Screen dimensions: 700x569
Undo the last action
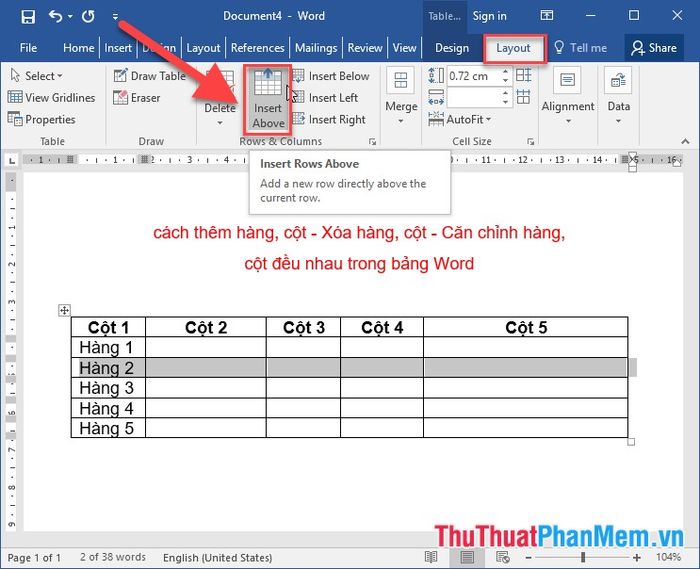coord(55,17)
